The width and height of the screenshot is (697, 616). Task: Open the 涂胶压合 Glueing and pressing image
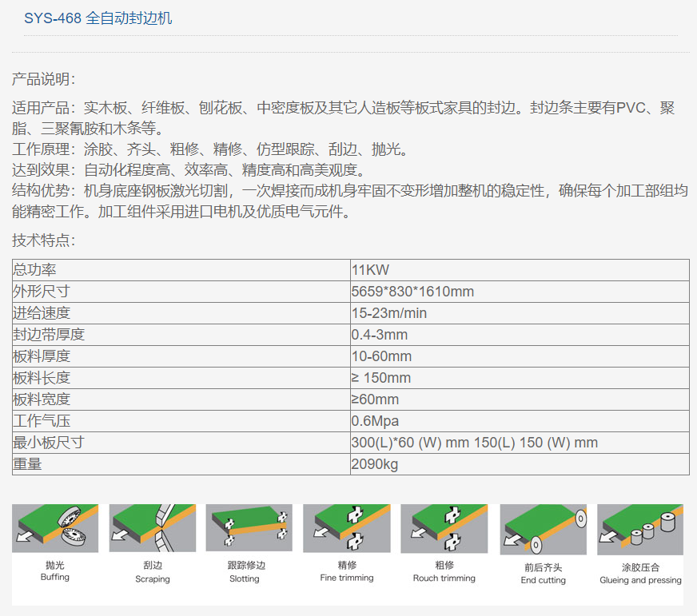click(x=640, y=530)
